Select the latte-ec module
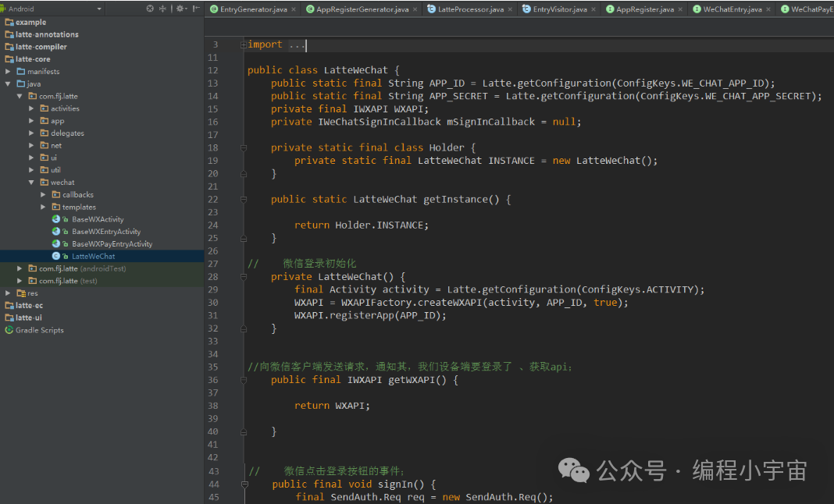The image size is (834, 504). [29, 306]
